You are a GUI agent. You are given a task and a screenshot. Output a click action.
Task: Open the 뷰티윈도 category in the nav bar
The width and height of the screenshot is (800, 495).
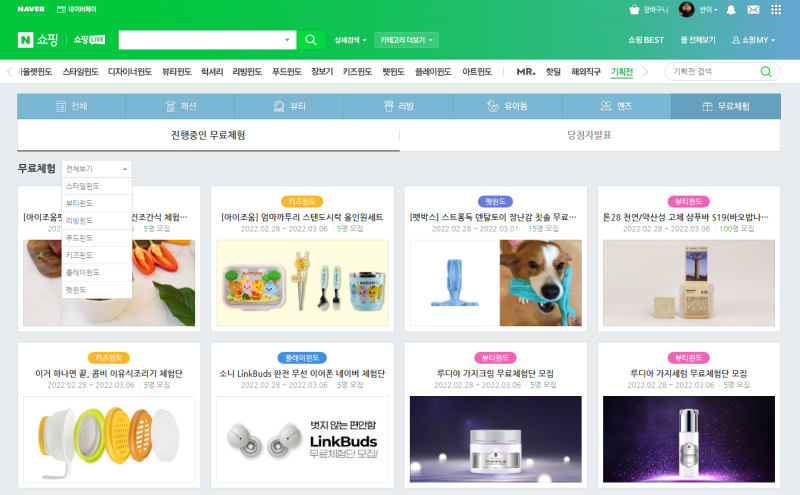click(177, 72)
